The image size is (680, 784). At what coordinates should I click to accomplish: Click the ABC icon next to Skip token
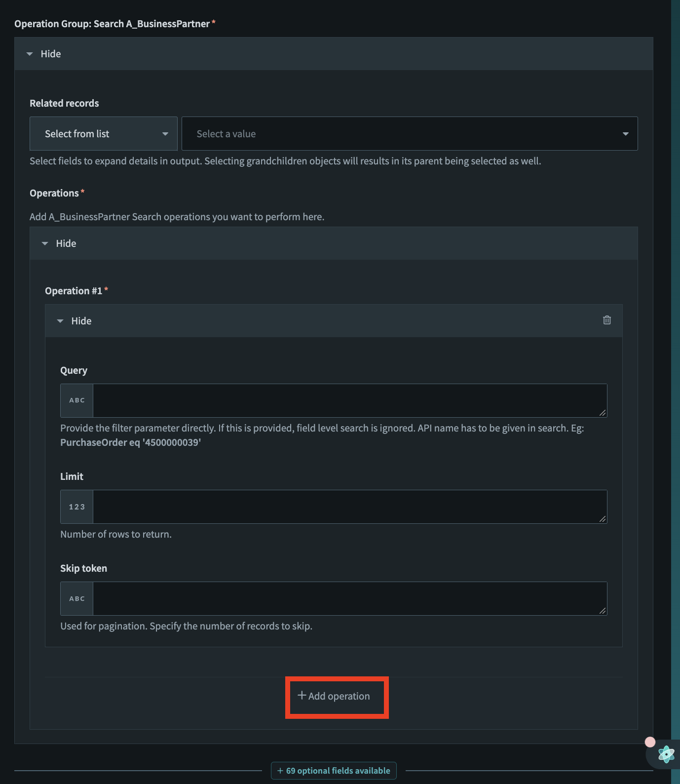[x=76, y=598]
